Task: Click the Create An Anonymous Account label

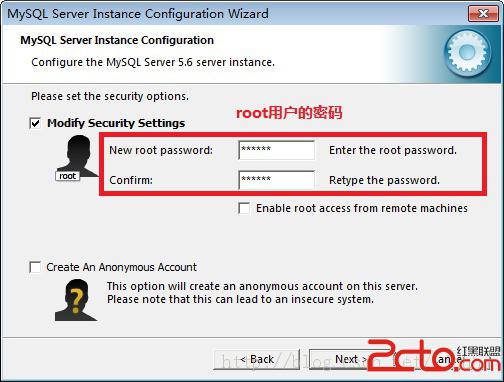Action: pyautogui.click(x=122, y=267)
